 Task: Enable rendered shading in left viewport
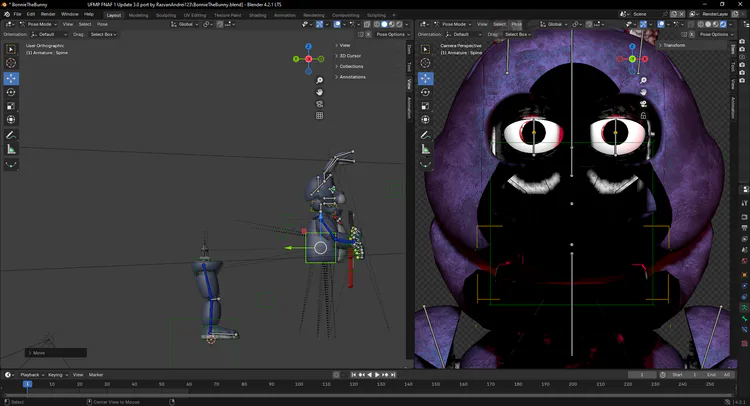[399, 24]
